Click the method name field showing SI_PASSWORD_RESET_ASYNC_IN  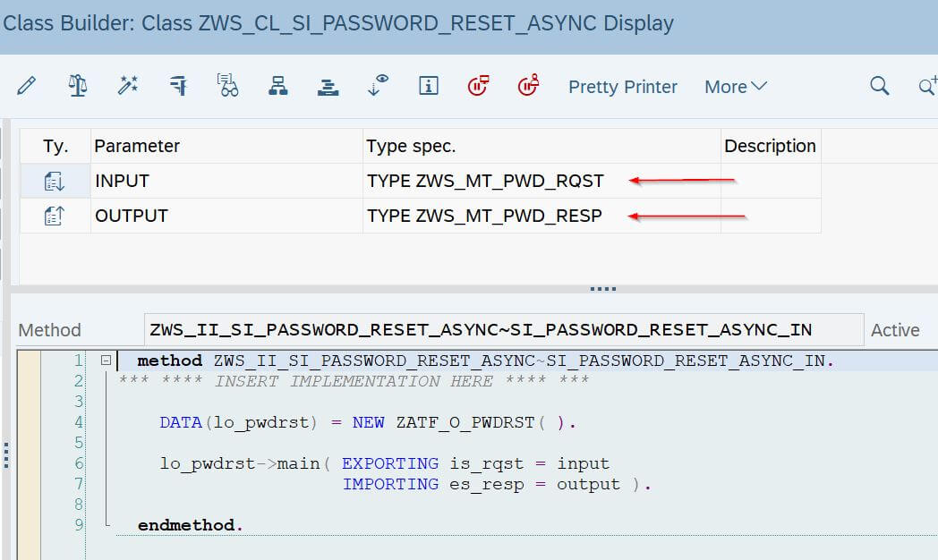(x=501, y=329)
